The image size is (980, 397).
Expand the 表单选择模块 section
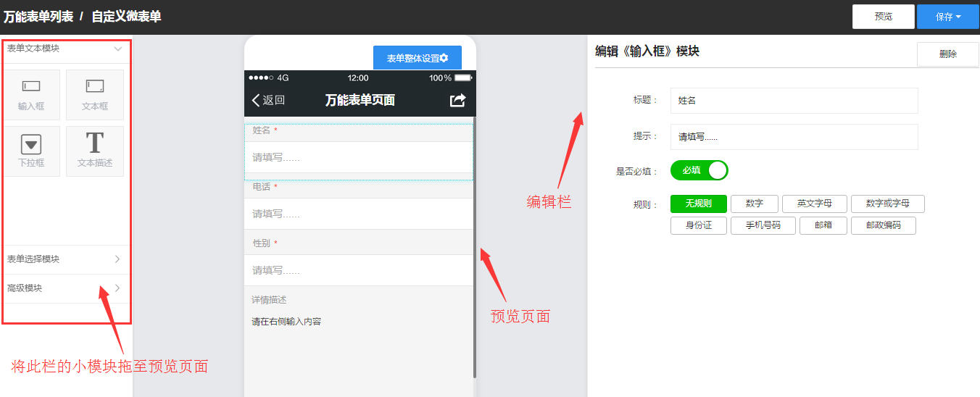pyautogui.click(x=117, y=259)
